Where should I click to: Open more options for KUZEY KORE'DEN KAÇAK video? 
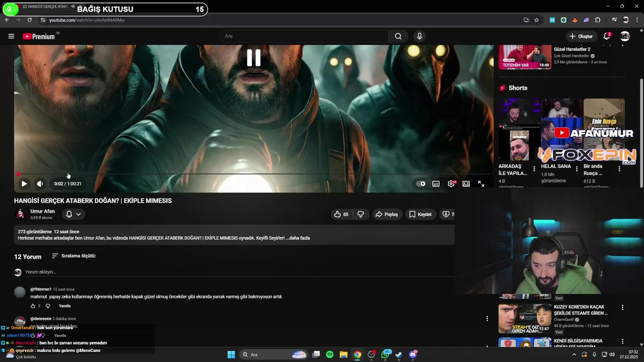622,308
